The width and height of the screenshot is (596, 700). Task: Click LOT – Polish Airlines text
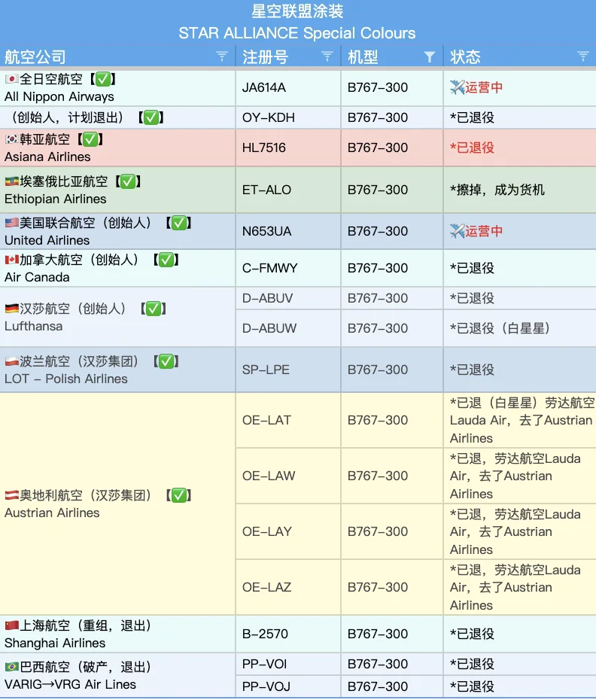click(66, 379)
